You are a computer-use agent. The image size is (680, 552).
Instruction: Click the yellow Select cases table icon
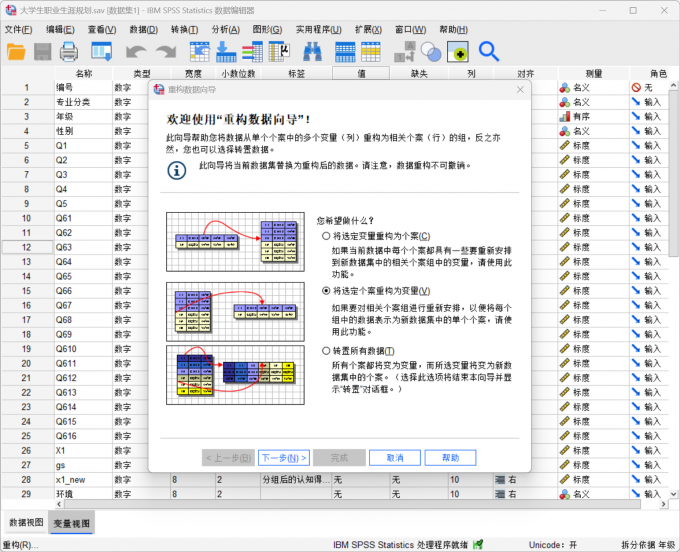click(371, 52)
